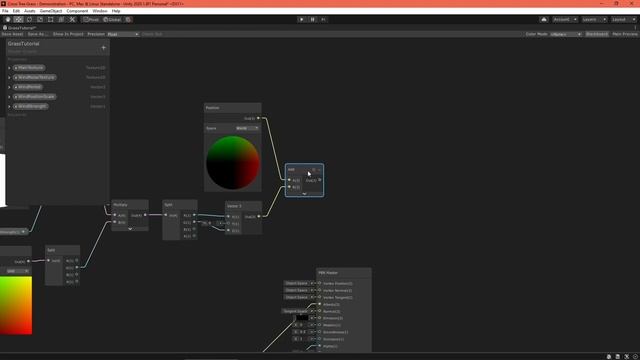Toggle the Main Preview panel button
Image resolution: width=640 pixels, height=360 pixels.
(624, 34)
